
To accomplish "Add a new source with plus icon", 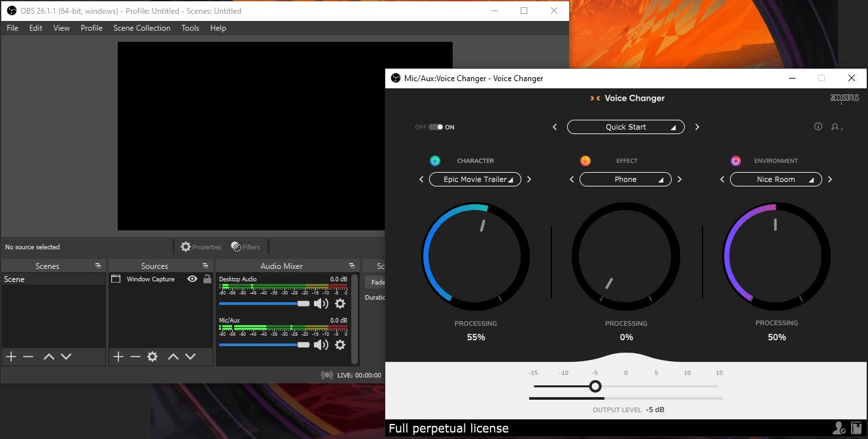I will tap(118, 357).
